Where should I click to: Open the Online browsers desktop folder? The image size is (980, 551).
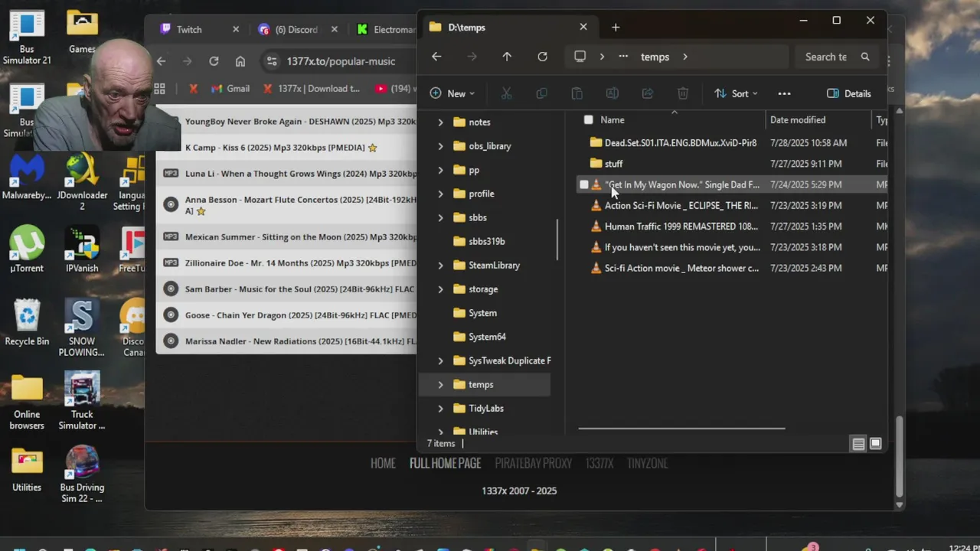[27, 402]
